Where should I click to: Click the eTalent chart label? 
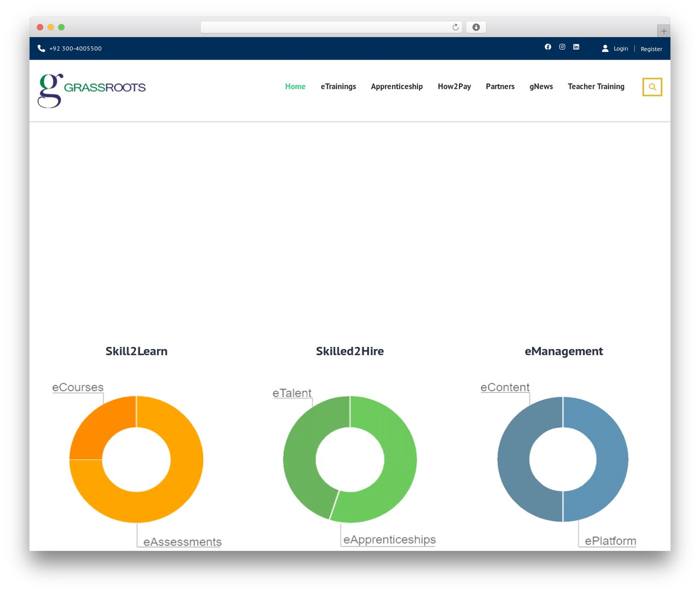292,393
